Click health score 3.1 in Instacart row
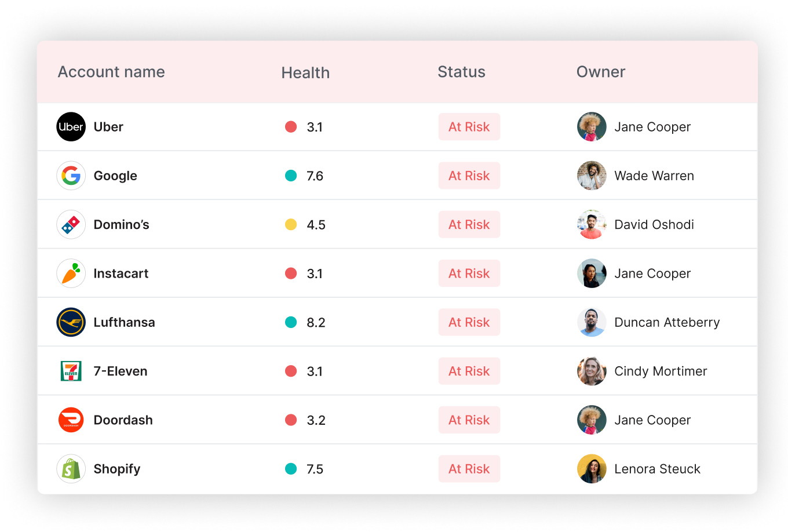The image size is (788, 532). 315,274
